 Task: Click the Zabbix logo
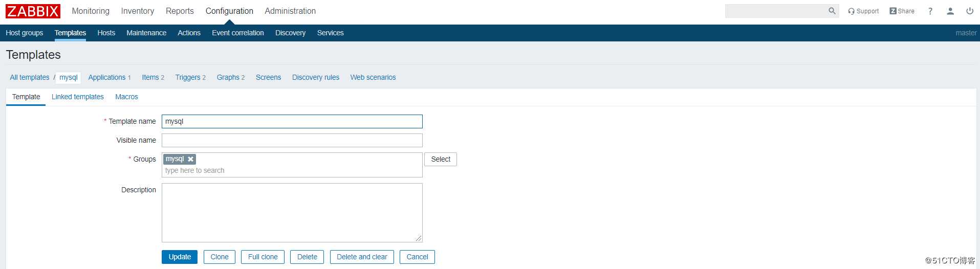33,11
